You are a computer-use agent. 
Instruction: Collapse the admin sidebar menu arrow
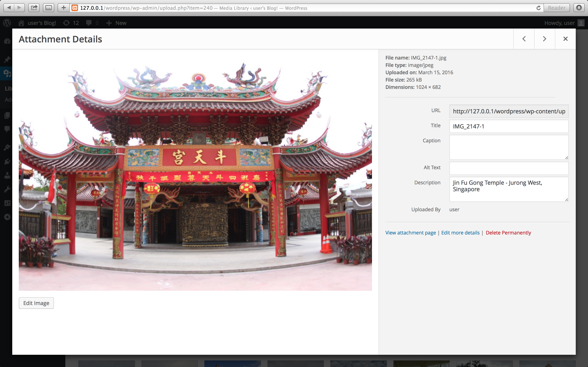click(7, 217)
